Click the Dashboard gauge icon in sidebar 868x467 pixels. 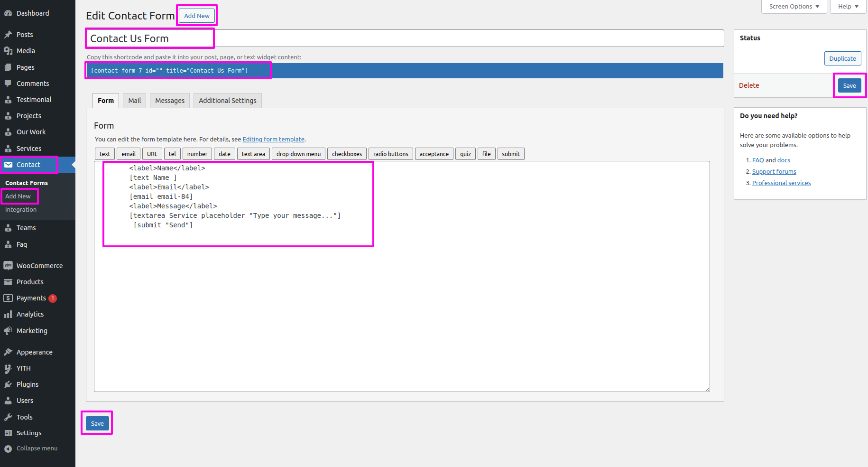8,13
